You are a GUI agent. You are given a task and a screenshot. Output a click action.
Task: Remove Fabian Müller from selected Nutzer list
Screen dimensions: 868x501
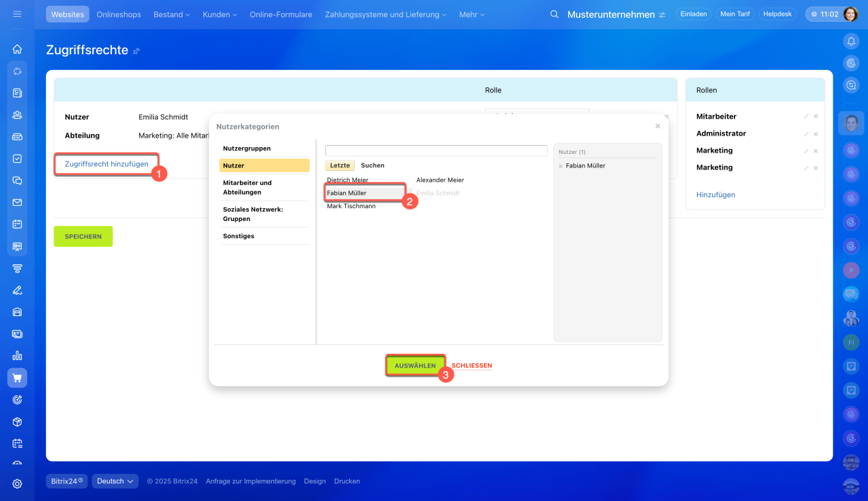pyautogui.click(x=561, y=166)
